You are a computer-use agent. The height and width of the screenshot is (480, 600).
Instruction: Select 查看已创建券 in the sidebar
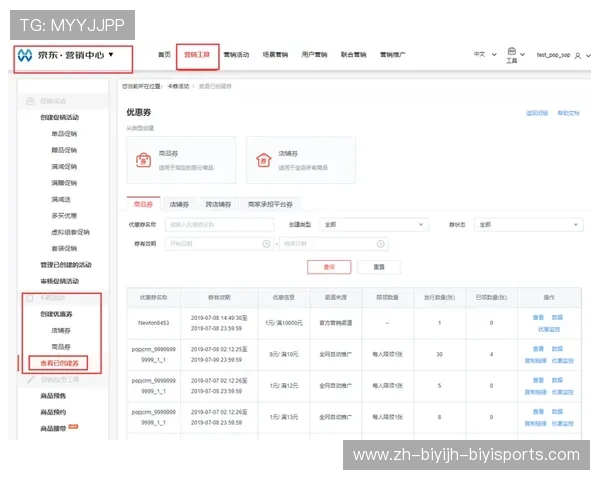(x=59, y=362)
